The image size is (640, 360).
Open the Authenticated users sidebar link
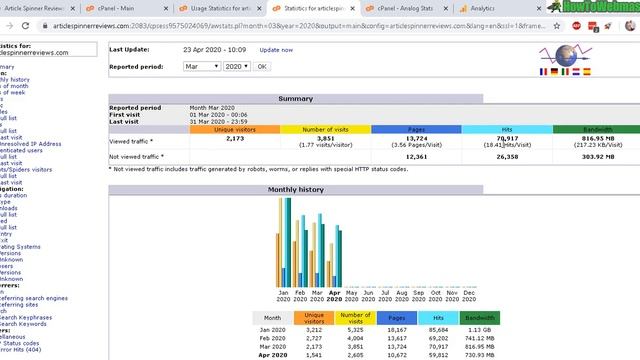(x=21, y=150)
